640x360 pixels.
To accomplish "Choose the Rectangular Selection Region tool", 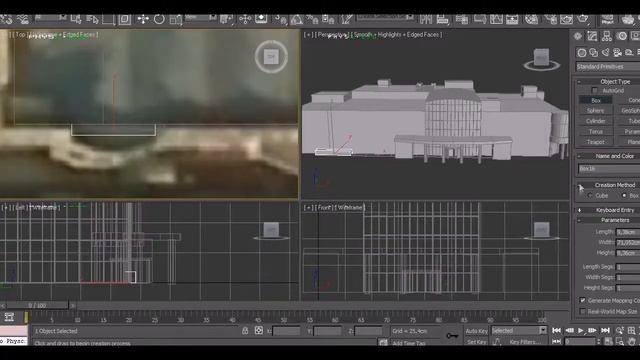I will point(108,19).
